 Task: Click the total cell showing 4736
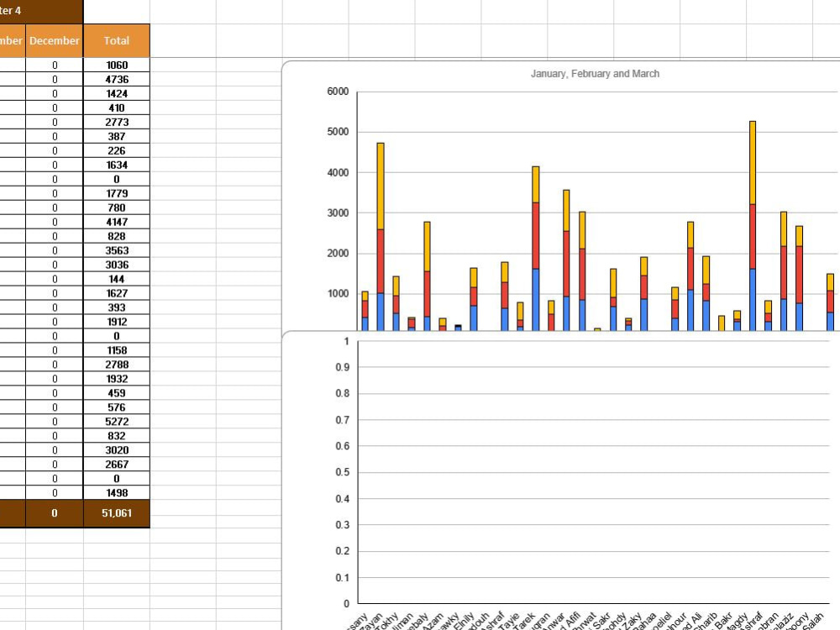[x=116, y=79]
